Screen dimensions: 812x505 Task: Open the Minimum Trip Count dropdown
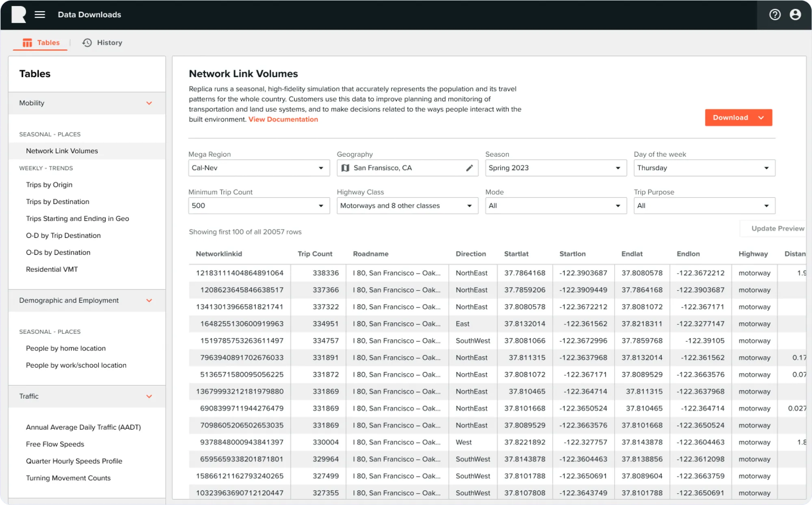pos(259,206)
